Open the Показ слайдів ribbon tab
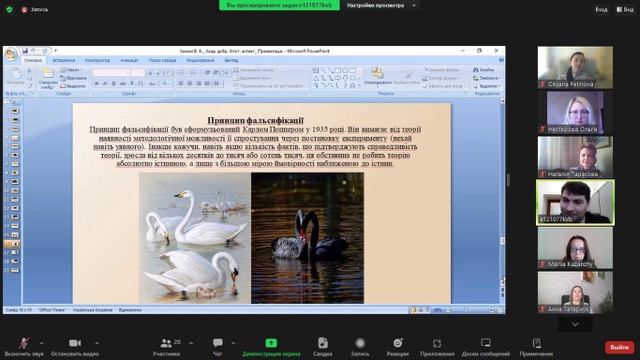640x360 pixels. pos(162,60)
